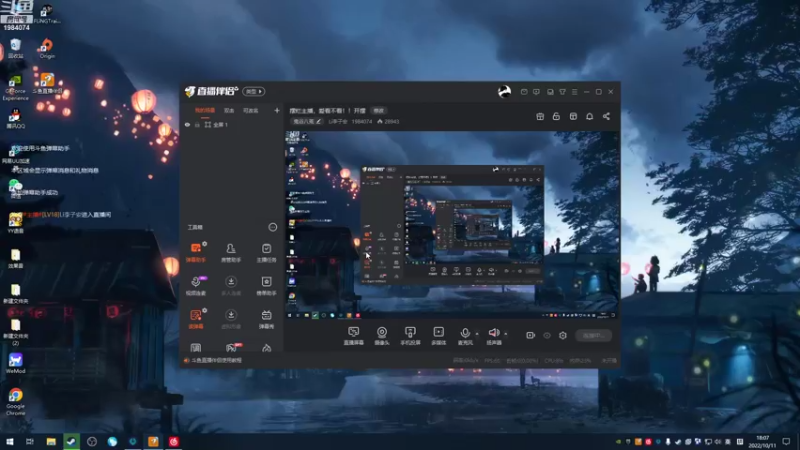Open GeForce Experience desktop shortcut

15,87
